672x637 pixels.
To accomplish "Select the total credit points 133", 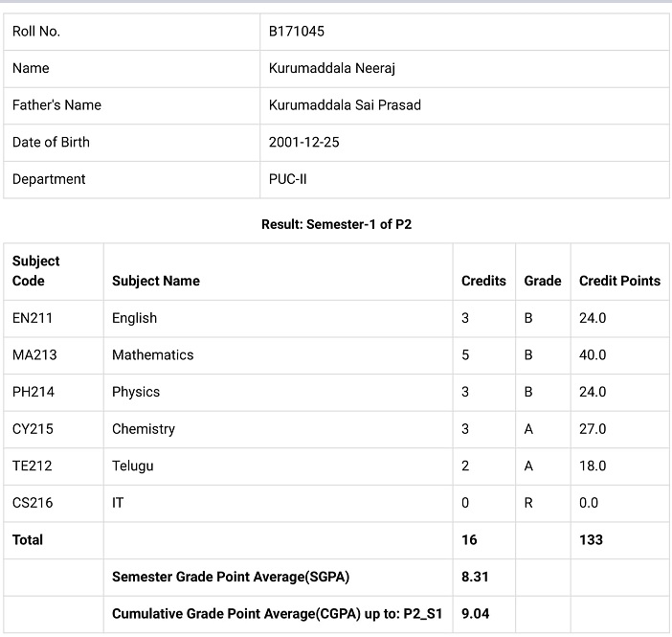I will tap(591, 539).
